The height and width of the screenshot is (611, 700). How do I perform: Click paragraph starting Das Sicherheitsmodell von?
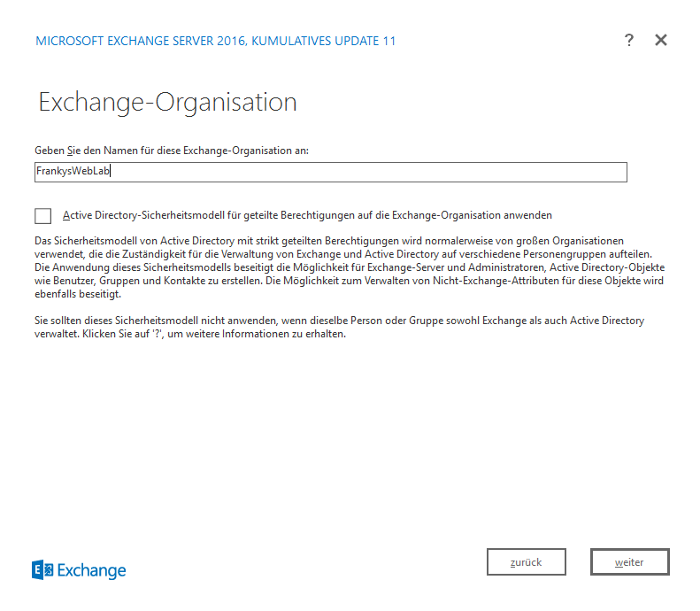point(350,267)
